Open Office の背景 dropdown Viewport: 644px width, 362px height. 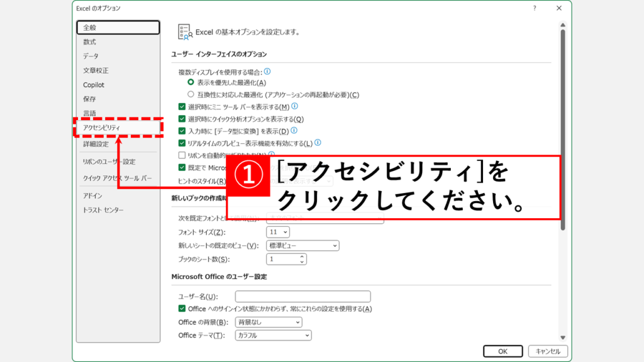pyautogui.click(x=269, y=322)
